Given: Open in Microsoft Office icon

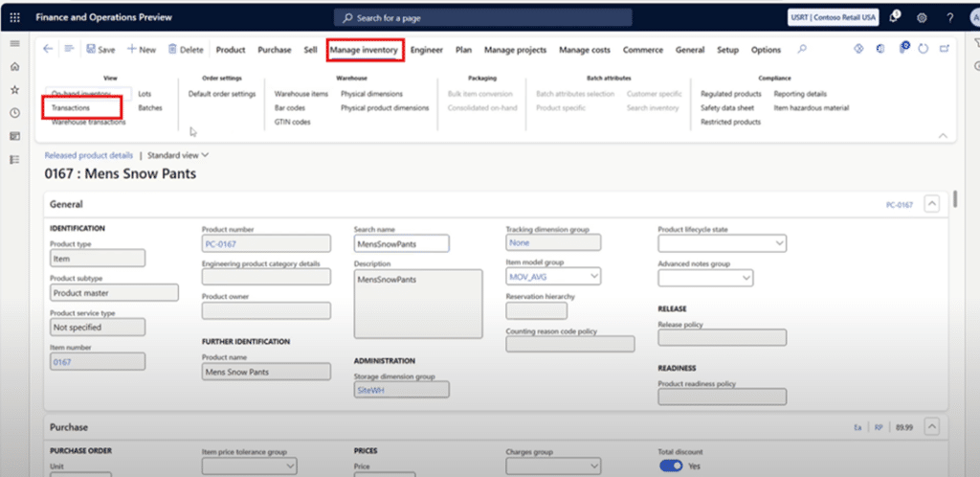Looking at the screenshot, I should tap(880, 49).
